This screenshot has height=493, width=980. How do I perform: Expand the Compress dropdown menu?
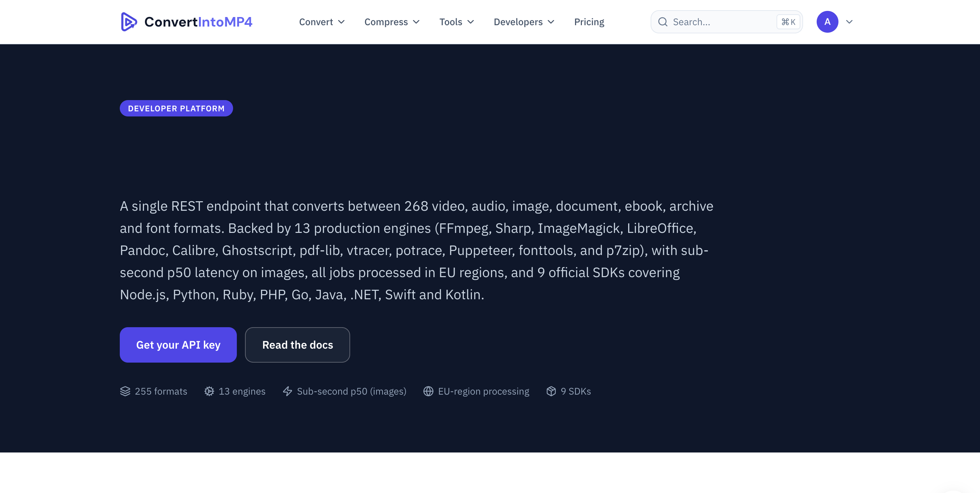coord(392,22)
